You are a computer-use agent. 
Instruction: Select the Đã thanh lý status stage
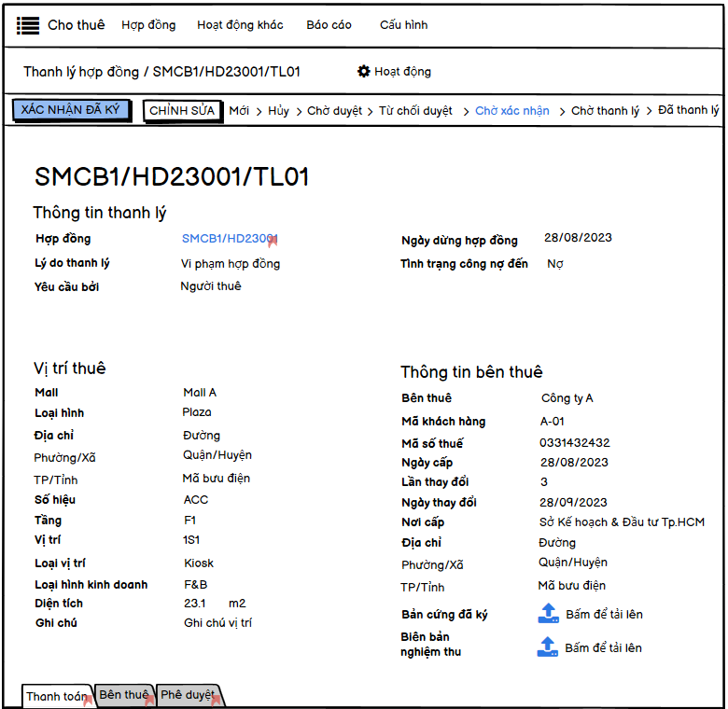click(x=689, y=110)
